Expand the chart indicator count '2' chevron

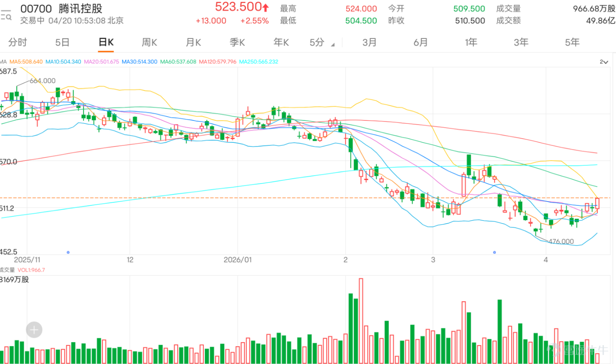coord(604,62)
